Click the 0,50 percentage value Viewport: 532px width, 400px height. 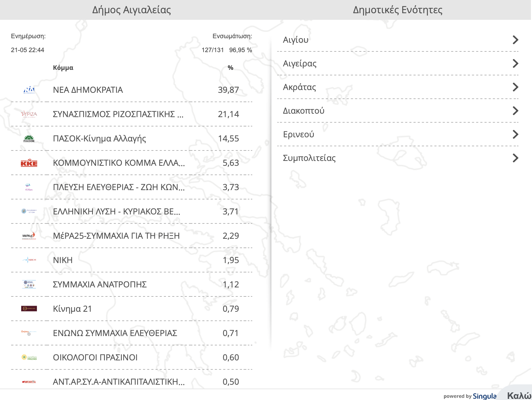[x=231, y=382]
